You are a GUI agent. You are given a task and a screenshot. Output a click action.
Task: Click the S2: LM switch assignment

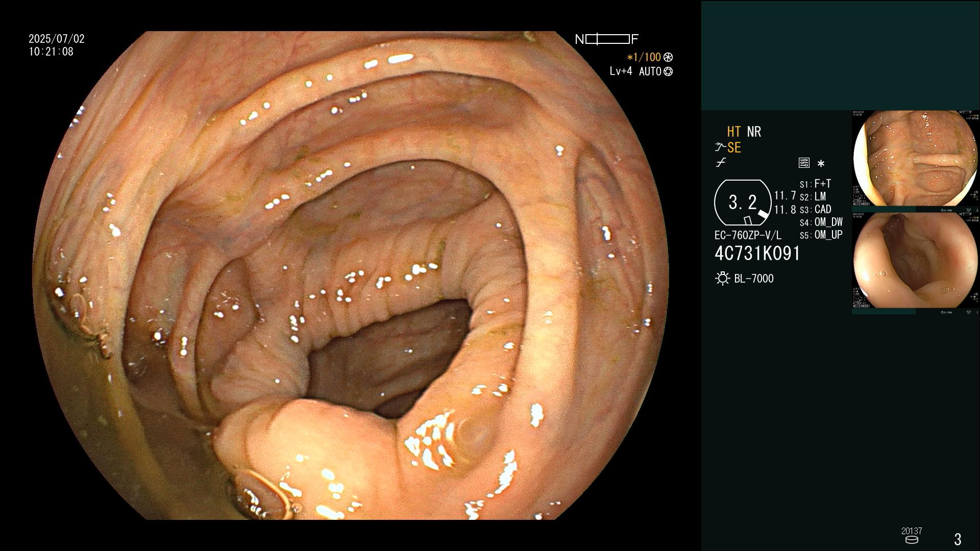point(813,196)
